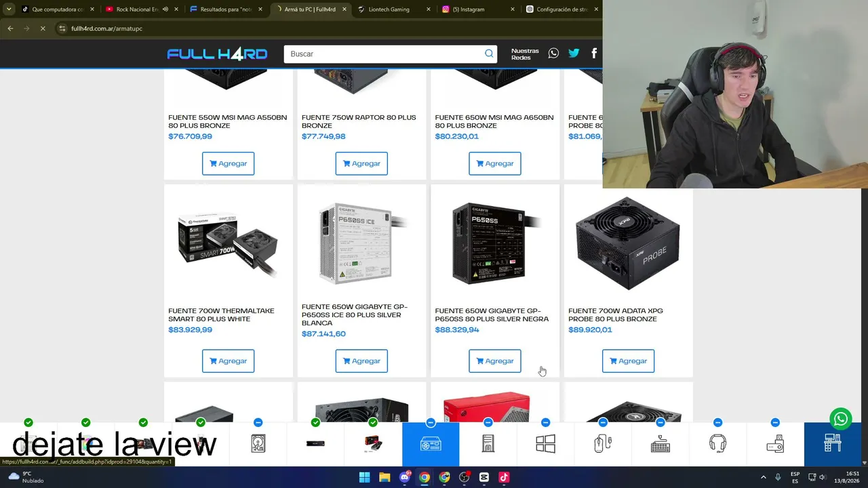Open WhatsApp icon in the site header
Screen dimensions: 868x488
point(553,54)
